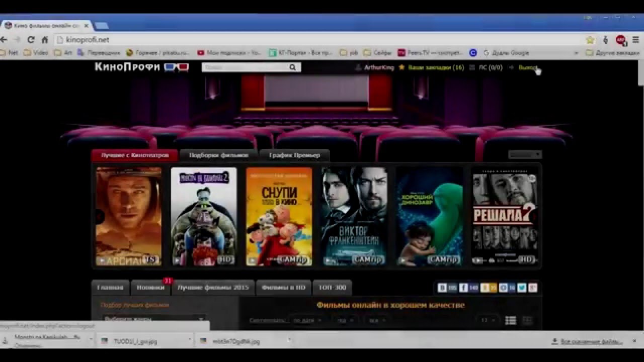Image resolution: width=644 pixels, height=362 pixels.
Task: Close the current browser tab
Action: point(87,25)
